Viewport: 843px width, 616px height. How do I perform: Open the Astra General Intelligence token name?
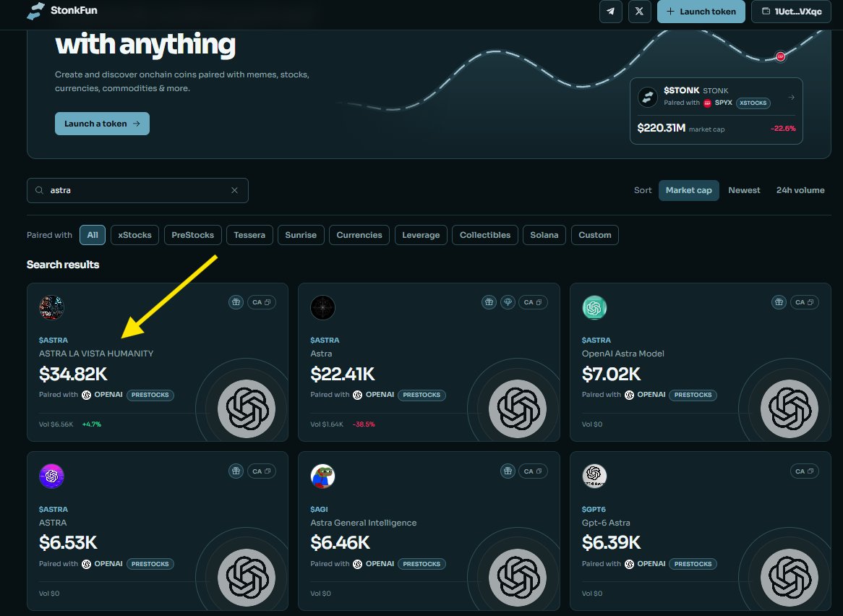364,523
